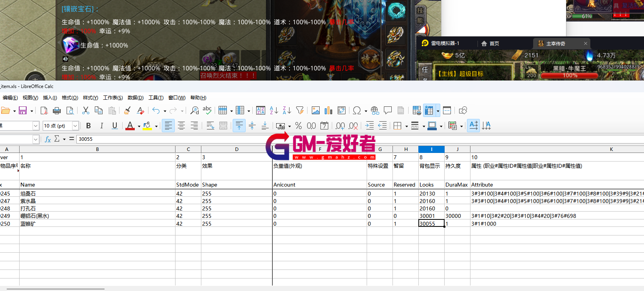
Task: Insert a hyperlink
Action: 375,111
